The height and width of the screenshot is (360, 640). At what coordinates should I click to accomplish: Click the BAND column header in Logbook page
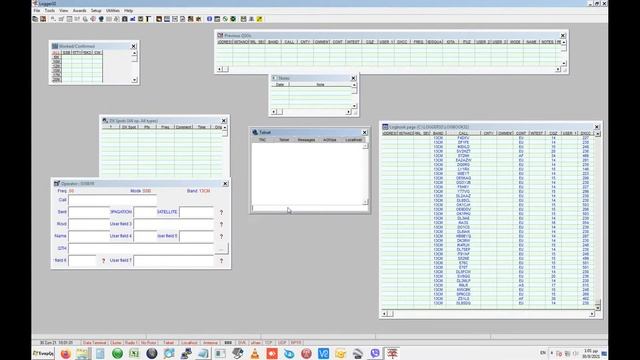click(x=438, y=133)
